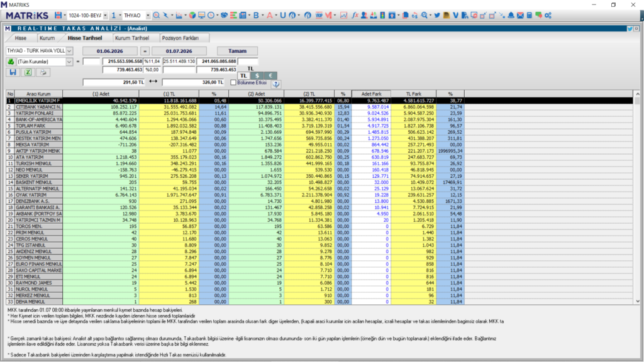Click the 326,00 TL price field

click(193, 82)
